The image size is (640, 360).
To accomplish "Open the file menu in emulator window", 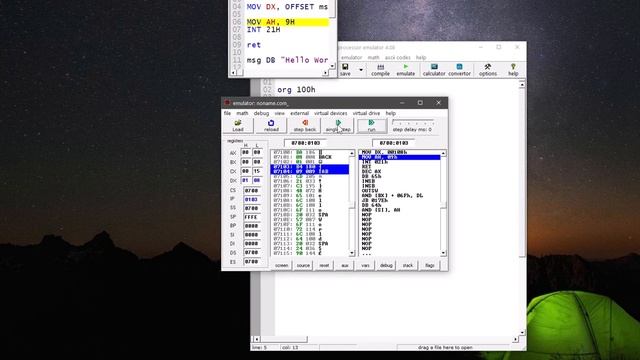I will click(x=227, y=113).
